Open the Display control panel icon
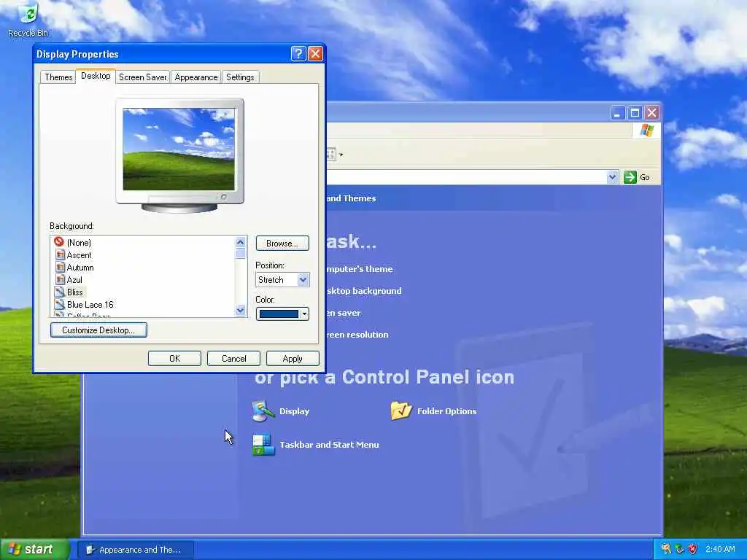Image resolution: width=747 pixels, height=560 pixels. point(263,411)
